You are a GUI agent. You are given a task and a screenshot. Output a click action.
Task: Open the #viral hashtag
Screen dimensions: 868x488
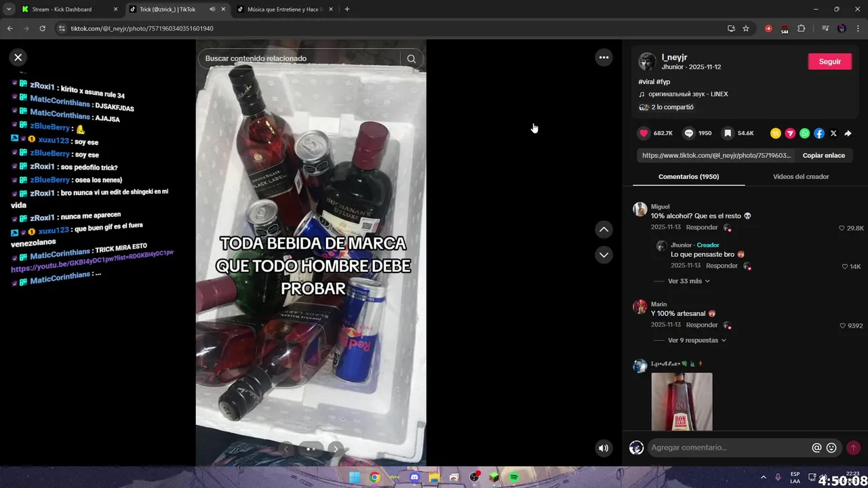646,82
